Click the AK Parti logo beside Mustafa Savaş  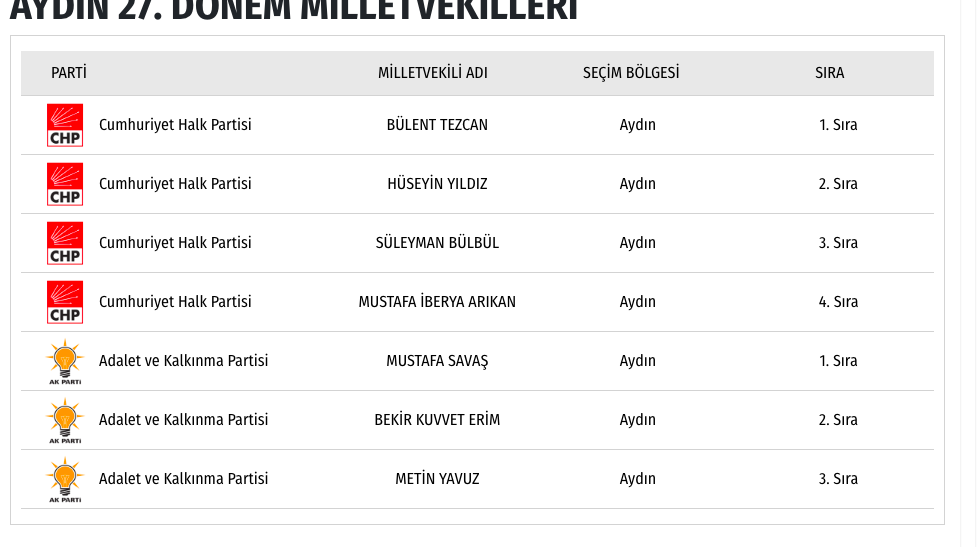[x=65, y=361]
